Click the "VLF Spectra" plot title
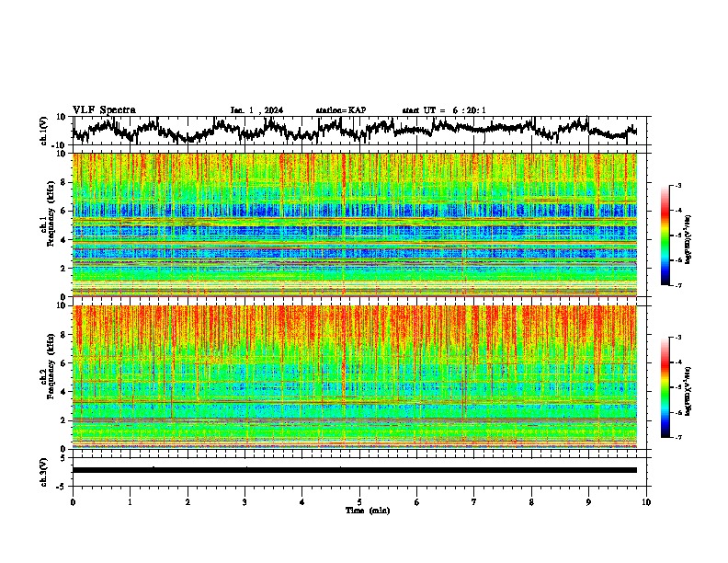The height and width of the screenshot is (563, 728). click(x=104, y=110)
